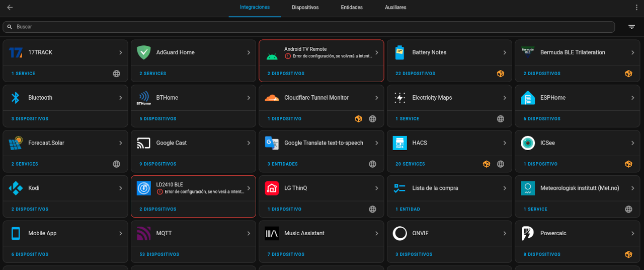Switch to the Auxiliares tab
The height and width of the screenshot is (270, 644).
tap(395, 8)
